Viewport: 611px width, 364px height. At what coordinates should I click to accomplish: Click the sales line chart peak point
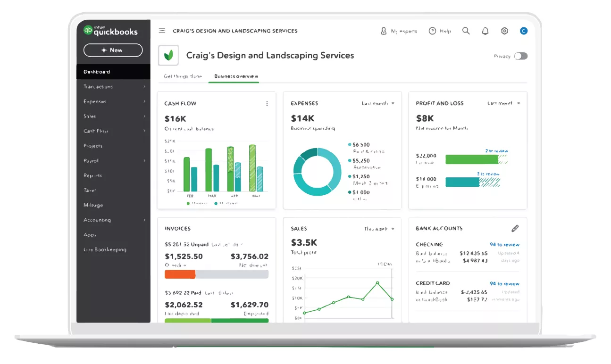click(x=377, y=283)
